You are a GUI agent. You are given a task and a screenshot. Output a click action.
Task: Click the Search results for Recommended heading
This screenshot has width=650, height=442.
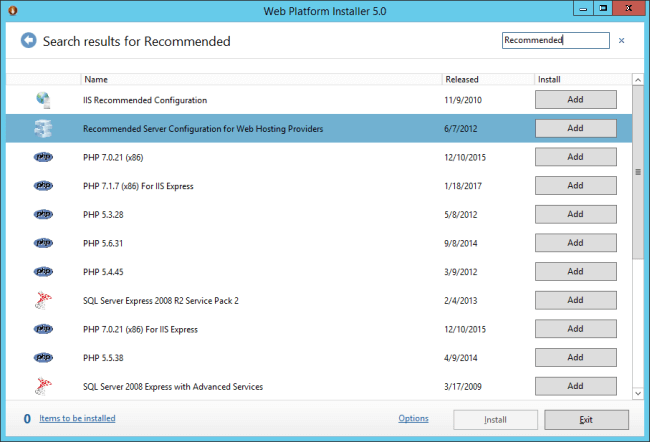[x=137, y=41]
